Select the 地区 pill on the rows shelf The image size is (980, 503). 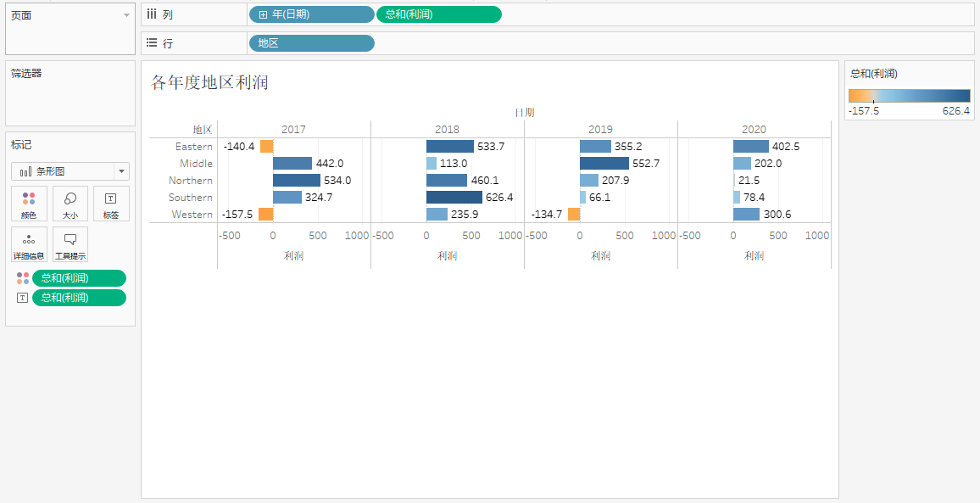(x=311, y=43)
